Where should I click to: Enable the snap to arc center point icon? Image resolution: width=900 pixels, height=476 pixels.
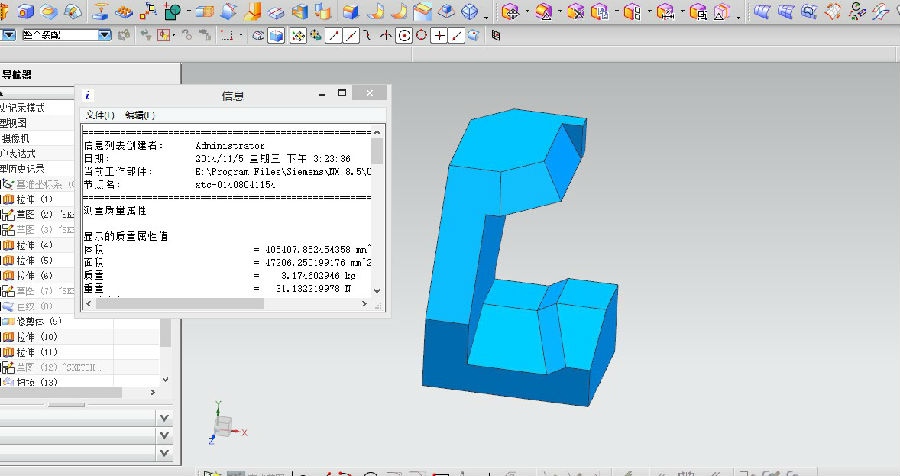(x=404, y=35)
